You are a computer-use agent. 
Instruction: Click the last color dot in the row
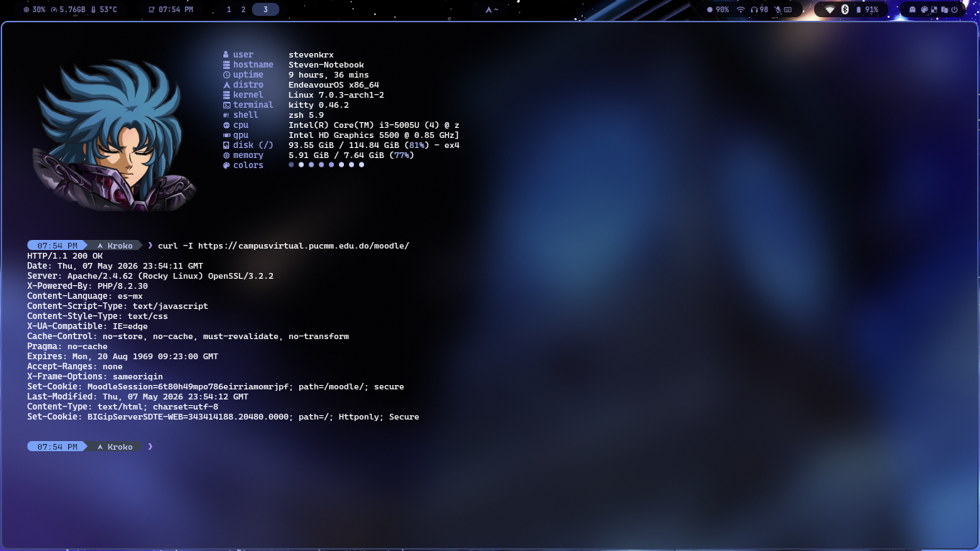pyautogui.click(x=361, y=165)
